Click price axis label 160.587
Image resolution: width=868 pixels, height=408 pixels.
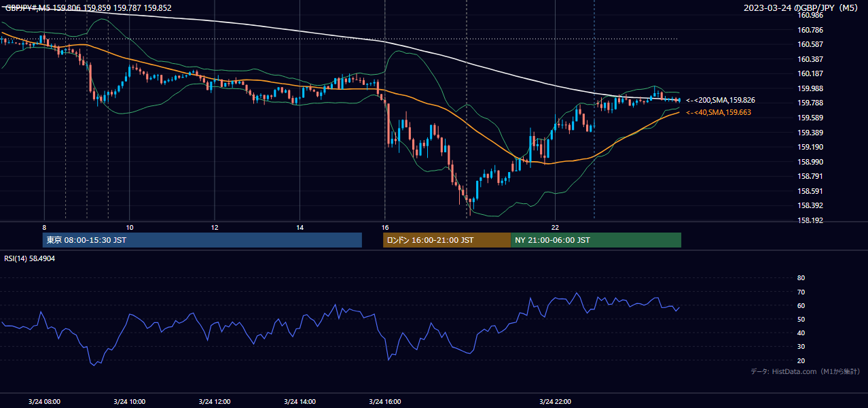[810, 44]
